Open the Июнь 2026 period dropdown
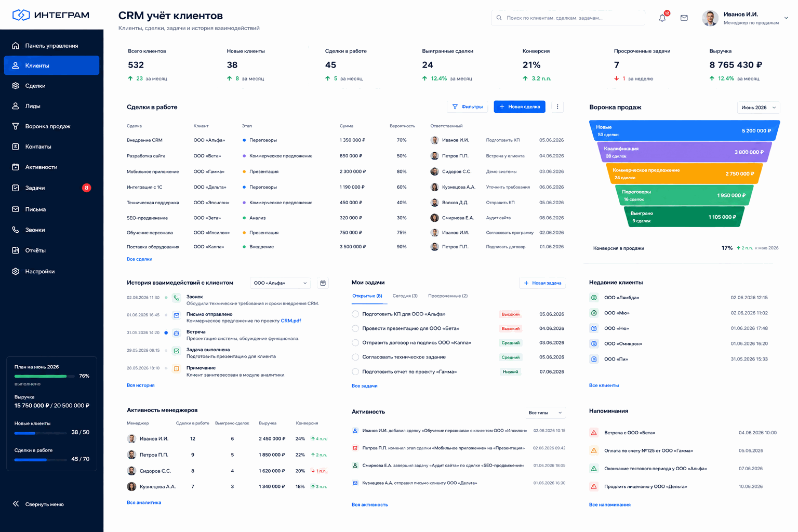 coord(759,108)
